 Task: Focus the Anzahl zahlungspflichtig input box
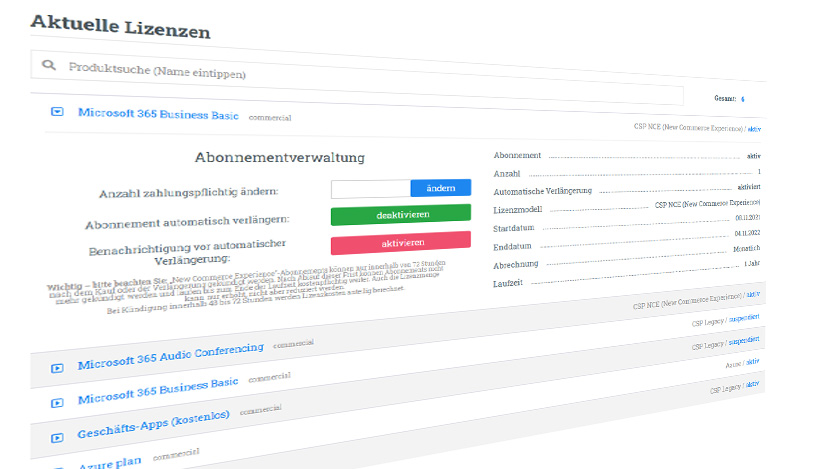[x=370, y=189]
